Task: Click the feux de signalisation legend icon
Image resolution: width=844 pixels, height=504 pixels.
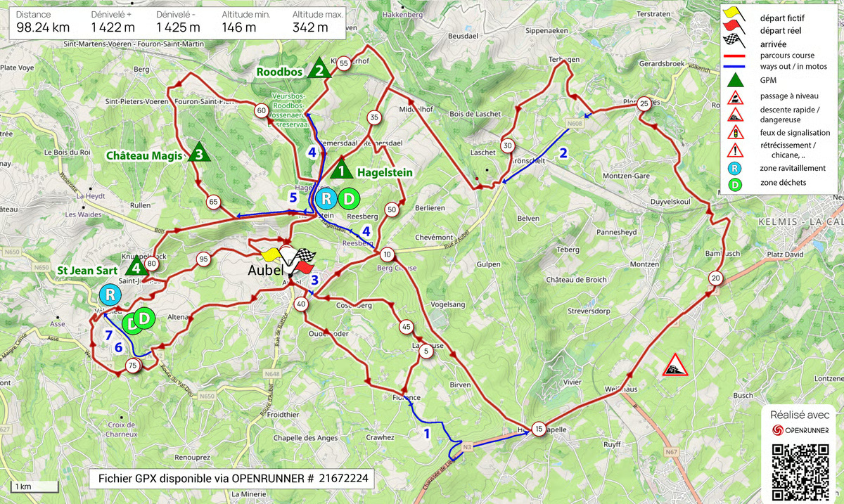Action: click(x=734, y=132)
